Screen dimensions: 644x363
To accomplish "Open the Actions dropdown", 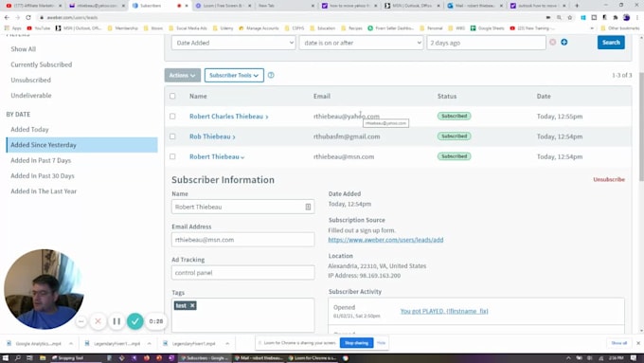I will pyautogui.click(x=183, y=75).
